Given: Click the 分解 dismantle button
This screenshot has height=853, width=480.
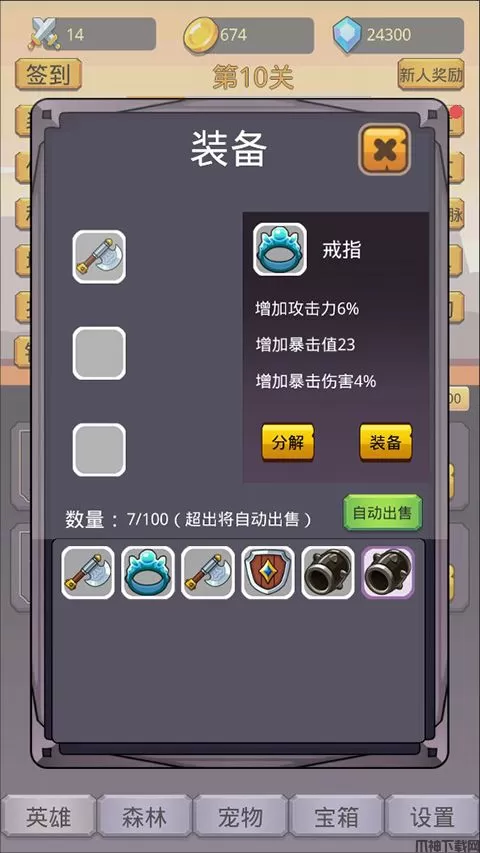Looking at the screenshot, I should tap(288, 442).
